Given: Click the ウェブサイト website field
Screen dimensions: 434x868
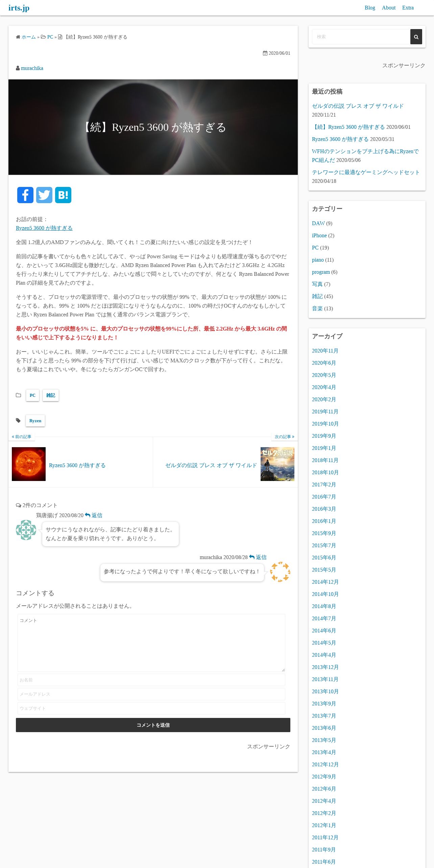Looking at the screenshot, I should (151, 708).
